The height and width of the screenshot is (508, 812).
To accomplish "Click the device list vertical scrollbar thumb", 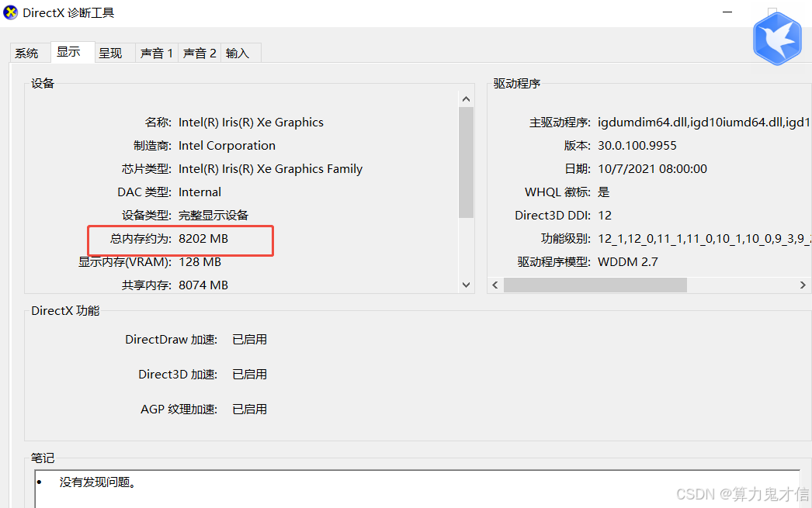I will pos(466,162).
